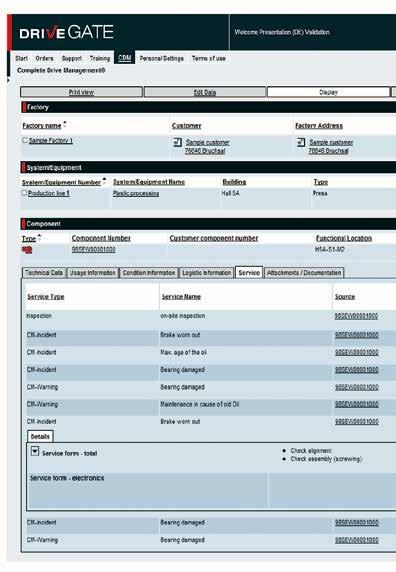Click the red component type icon
Viewport: 396px width, 572px height.
27,250
